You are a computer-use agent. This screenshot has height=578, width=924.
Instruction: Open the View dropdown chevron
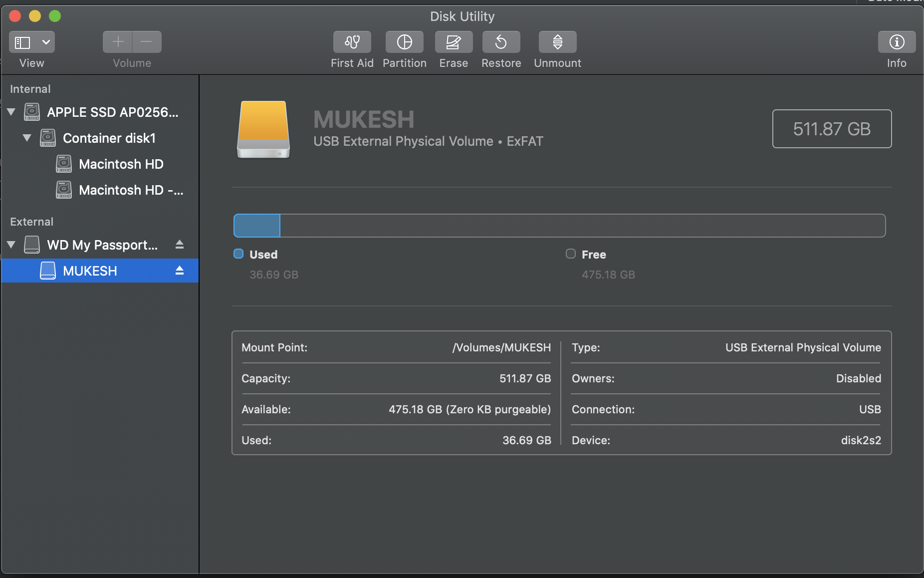[46, 42]
